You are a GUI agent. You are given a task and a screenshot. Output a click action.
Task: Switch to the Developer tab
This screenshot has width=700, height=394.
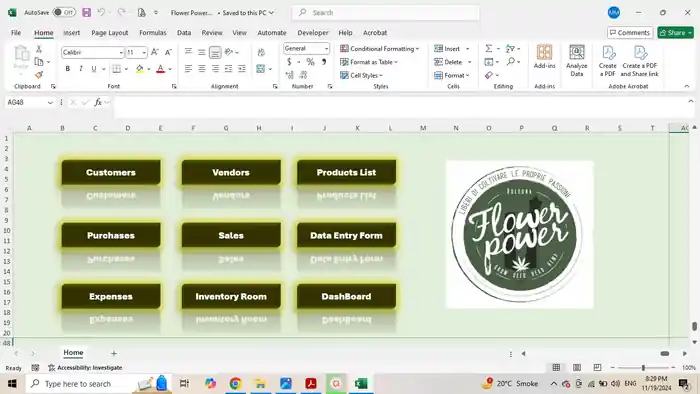pyautogui.click(x=313, y=33)
